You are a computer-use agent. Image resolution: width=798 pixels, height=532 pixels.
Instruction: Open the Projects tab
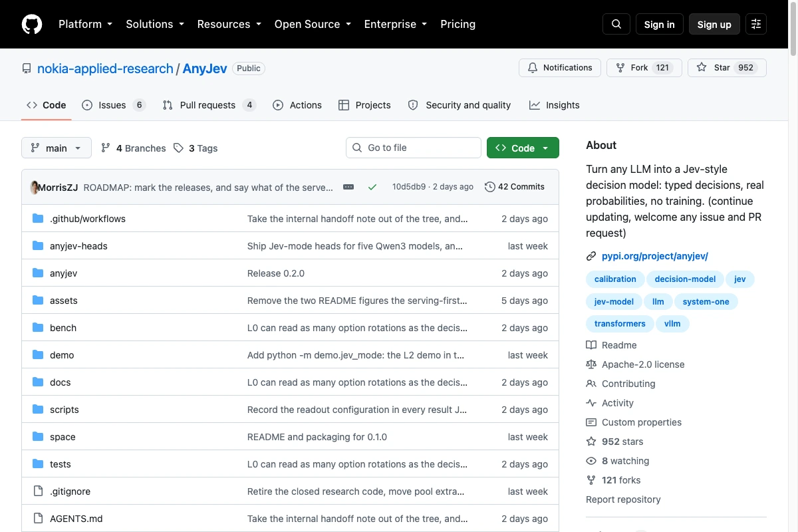(x=364, y=105)
